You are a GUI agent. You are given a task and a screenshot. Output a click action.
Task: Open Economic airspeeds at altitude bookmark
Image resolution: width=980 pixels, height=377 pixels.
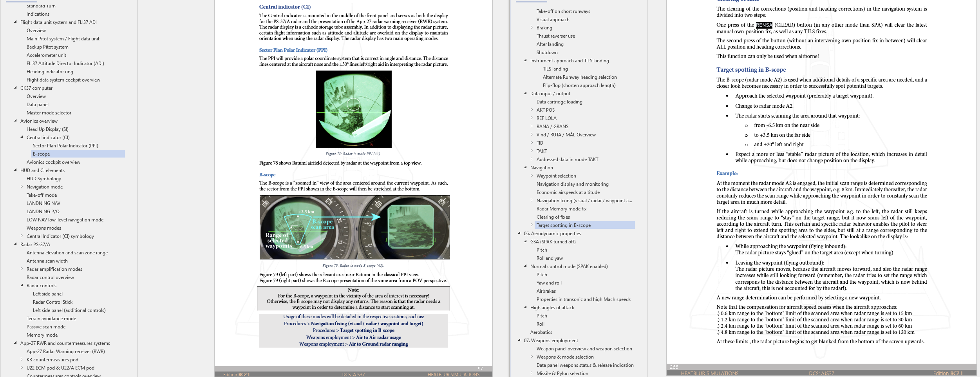(x=568, y=192)
